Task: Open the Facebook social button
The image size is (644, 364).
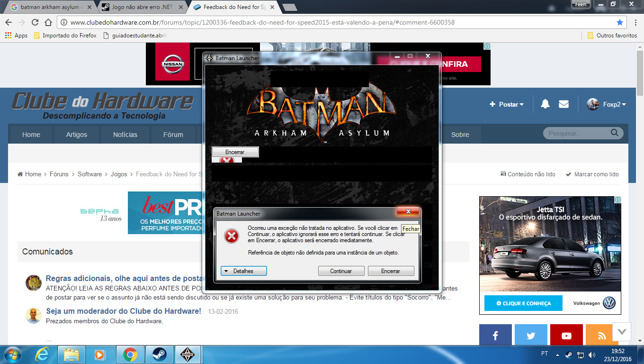Action: pyautogui.click(x=495, y=336)
